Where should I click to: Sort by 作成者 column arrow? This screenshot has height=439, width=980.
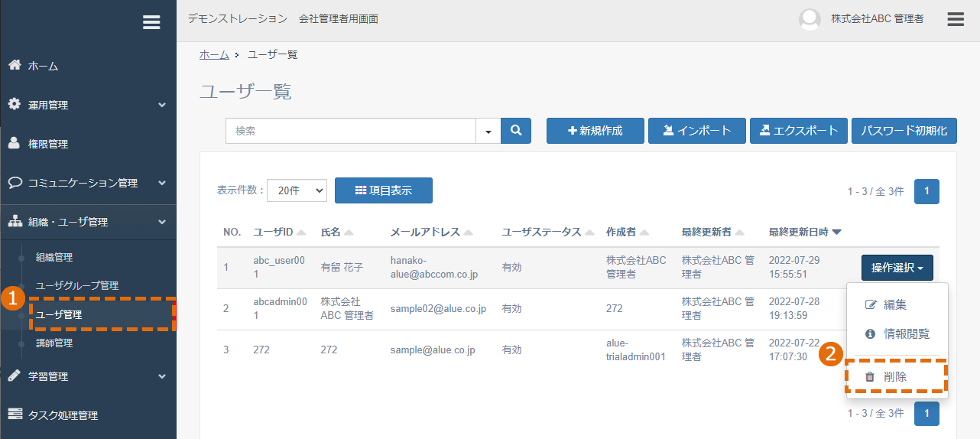click(644, 233)
